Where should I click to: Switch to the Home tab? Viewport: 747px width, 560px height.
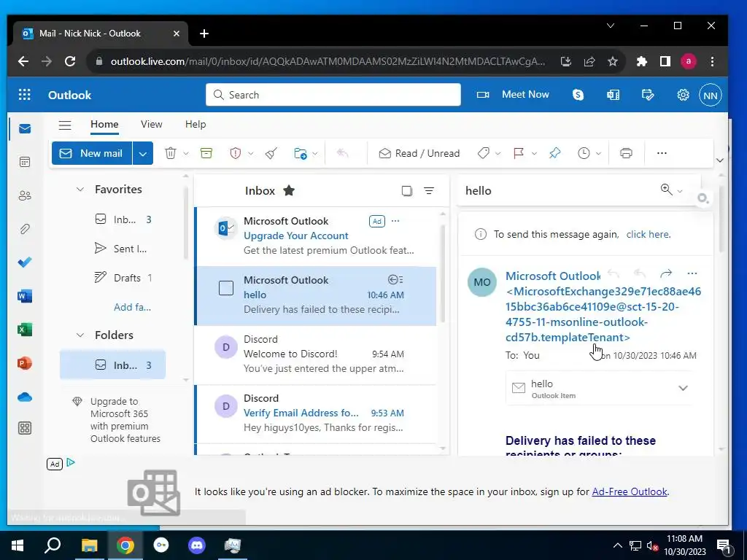click(104, 124)
